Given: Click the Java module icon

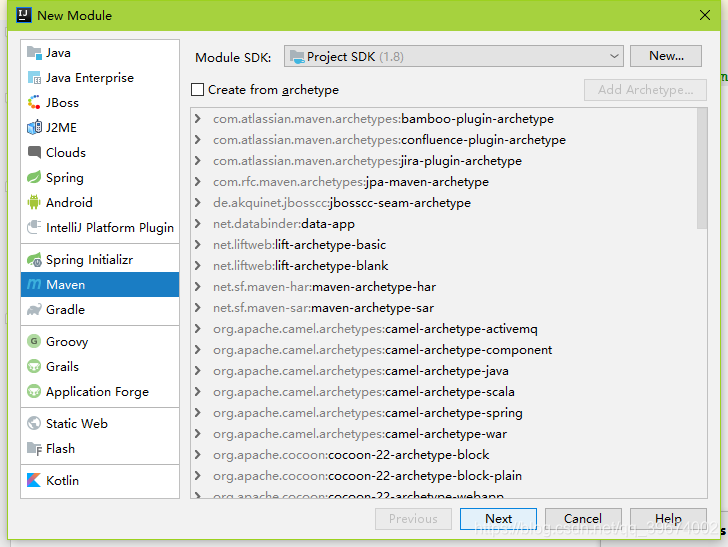Looking at the screenshot, I should click(x=34, y=53).
